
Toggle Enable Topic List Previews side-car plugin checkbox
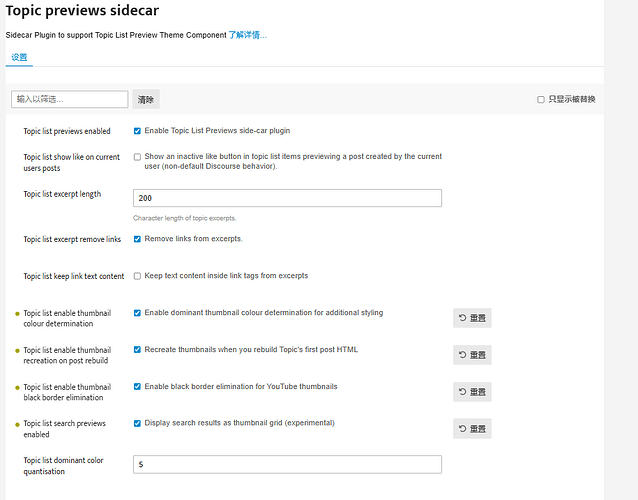(x=138, y=131)
